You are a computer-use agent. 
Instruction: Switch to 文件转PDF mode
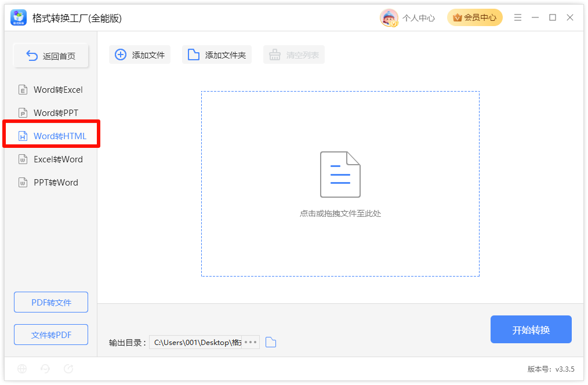point(51,335)
